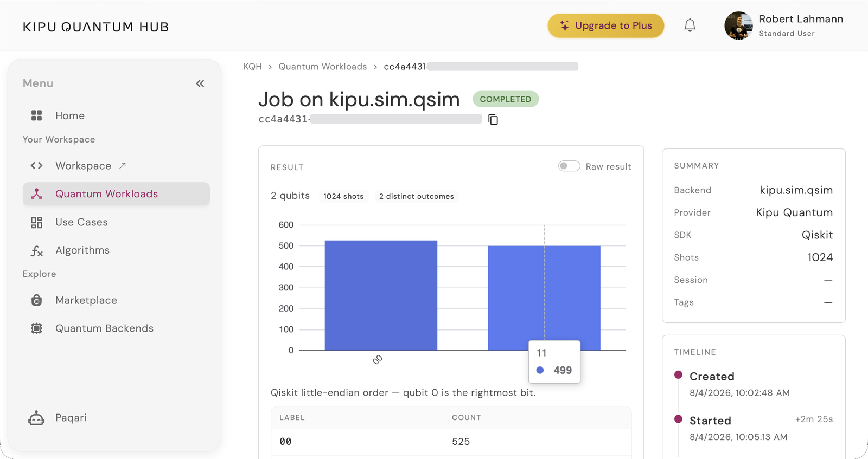Screen dimensions: 868x459
Task: Open the notifications bell
Action: (690, 25)
